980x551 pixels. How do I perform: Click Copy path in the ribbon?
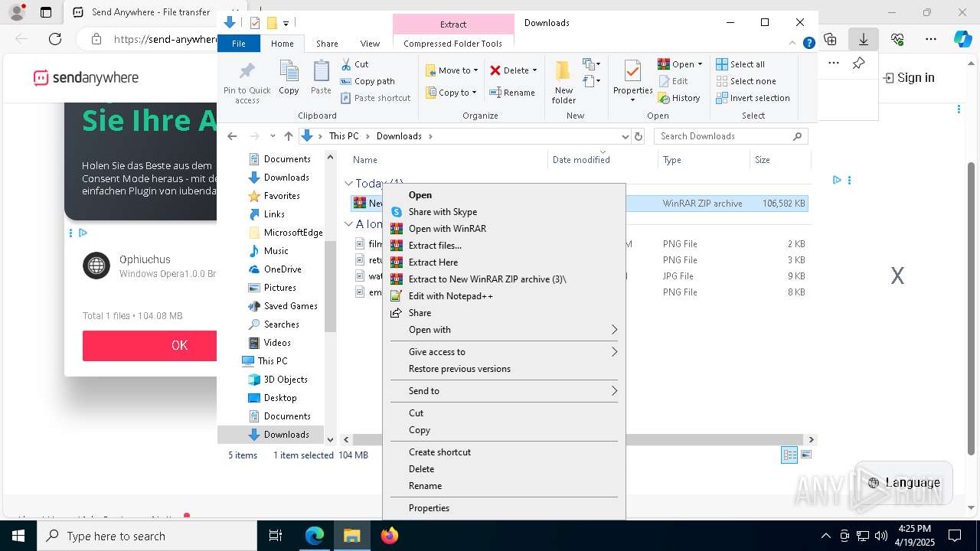pos(367,81)
